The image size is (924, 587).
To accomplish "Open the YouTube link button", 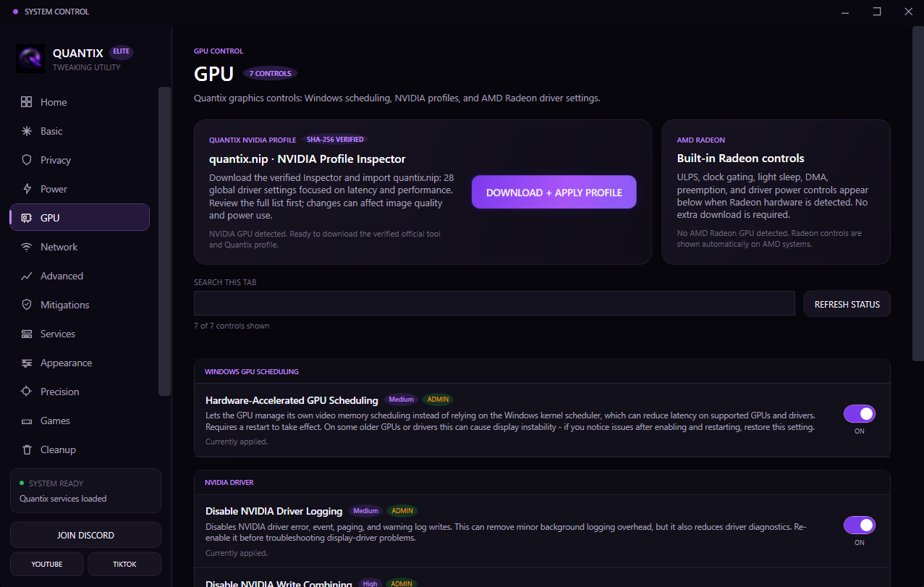I will click(x=47, y=564).
